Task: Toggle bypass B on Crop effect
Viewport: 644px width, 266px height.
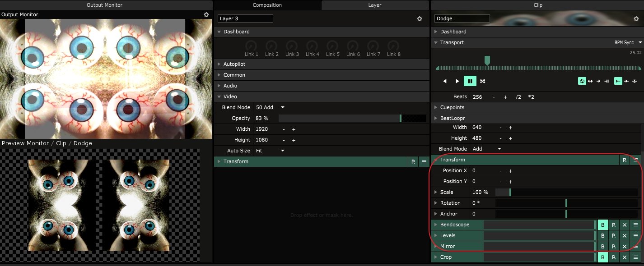Action: pyautogui.click(x=602, y=257)
